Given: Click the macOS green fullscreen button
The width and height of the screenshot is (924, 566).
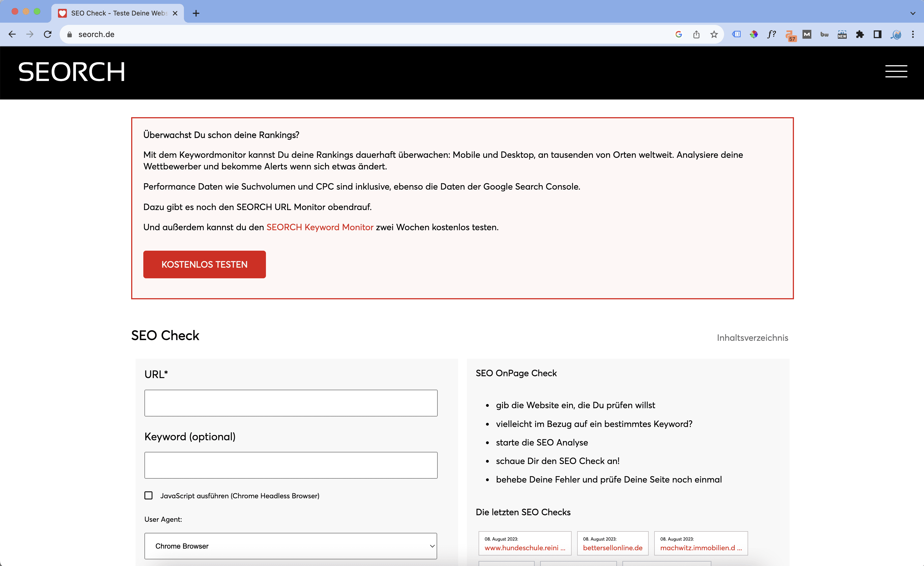Looking at the screenshot, I should click(37, 11).
